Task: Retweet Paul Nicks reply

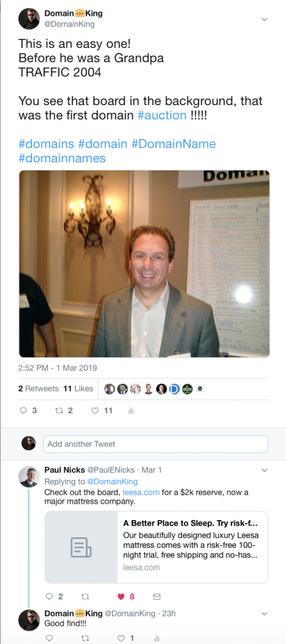Action: (x=85, y=597)
